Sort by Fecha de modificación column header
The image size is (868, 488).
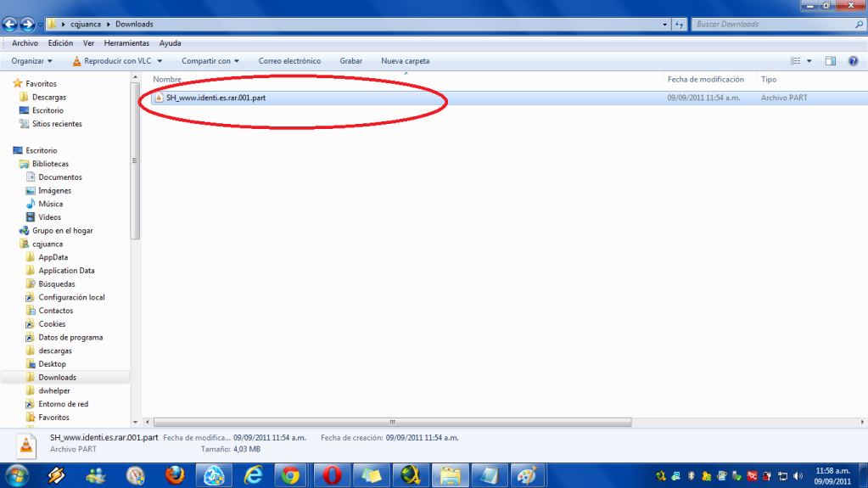[x=706, y=80]
